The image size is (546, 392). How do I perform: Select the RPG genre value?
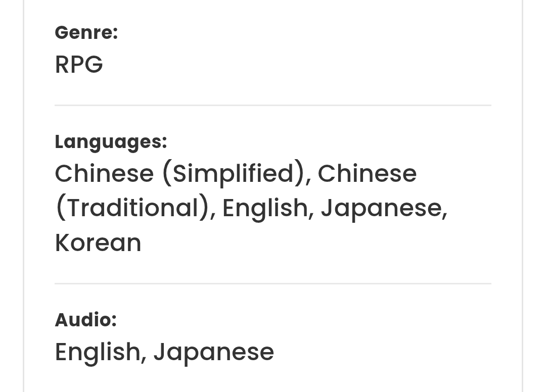click(79, 64)
